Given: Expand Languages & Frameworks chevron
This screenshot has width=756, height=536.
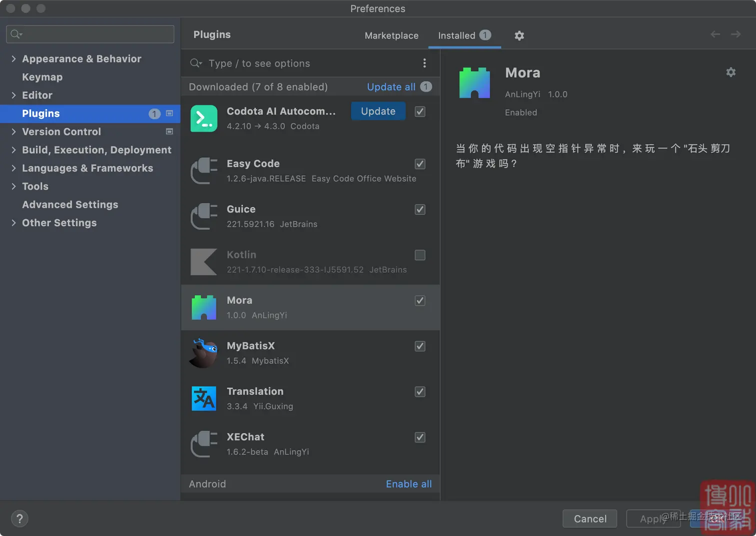Looking at the screenshot, I should (x=13, y=168).
